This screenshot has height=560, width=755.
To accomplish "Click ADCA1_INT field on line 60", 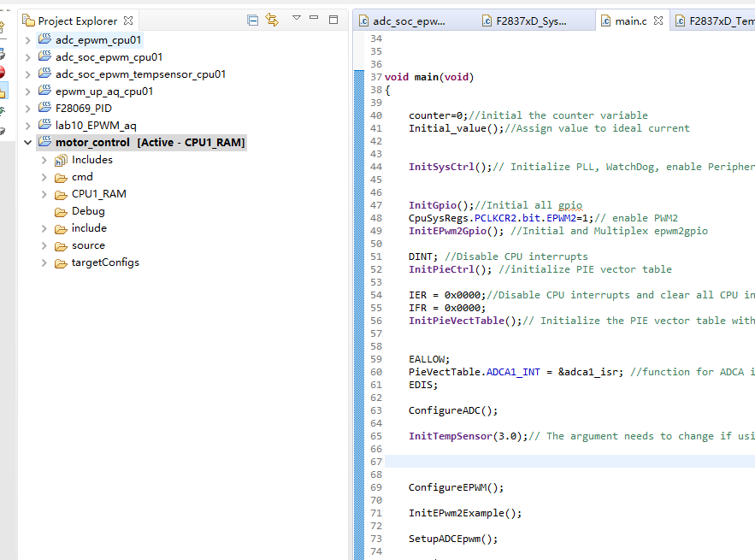I will click(513, 372).
